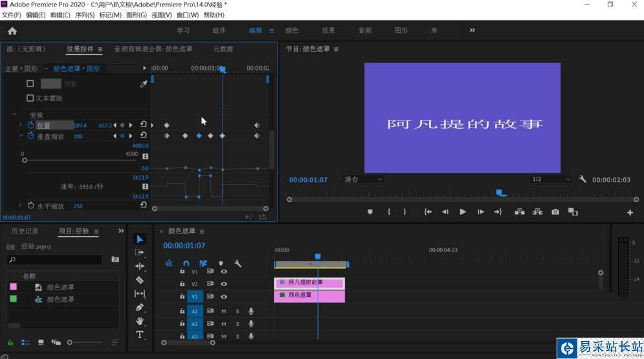Open the 适合 zoom dropdown
The height and width of the screenshot is (359, 644).
point(363,179)
